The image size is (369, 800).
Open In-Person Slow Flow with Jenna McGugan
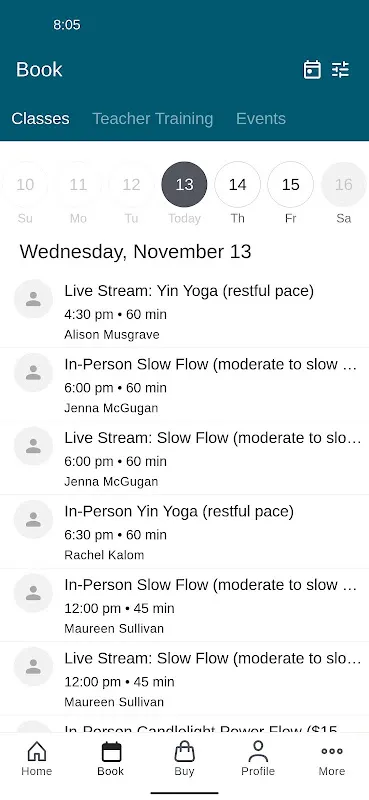coord(184,385)
